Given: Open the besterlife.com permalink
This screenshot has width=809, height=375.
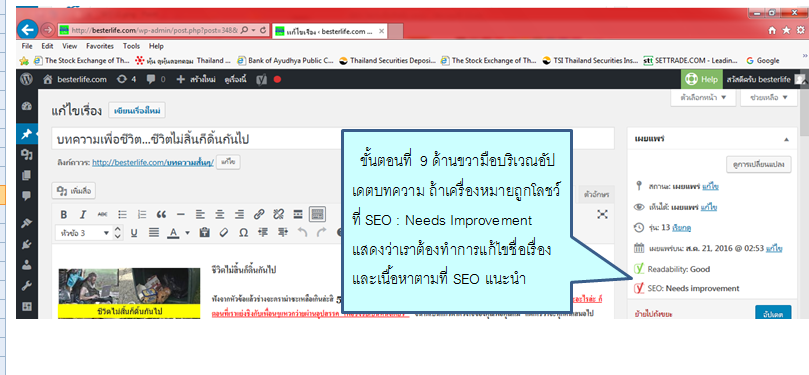Looking at the screenshot, I should pos(153,162).
